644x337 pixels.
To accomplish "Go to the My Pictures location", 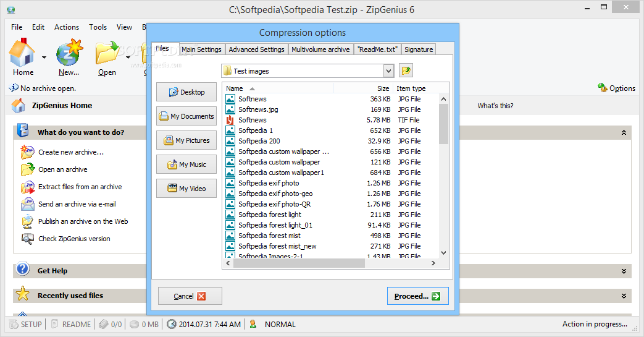I will 186,140.
